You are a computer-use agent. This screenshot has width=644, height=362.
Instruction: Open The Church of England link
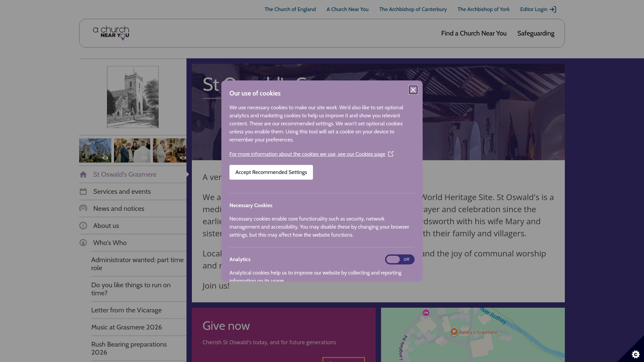click(290, 9)
